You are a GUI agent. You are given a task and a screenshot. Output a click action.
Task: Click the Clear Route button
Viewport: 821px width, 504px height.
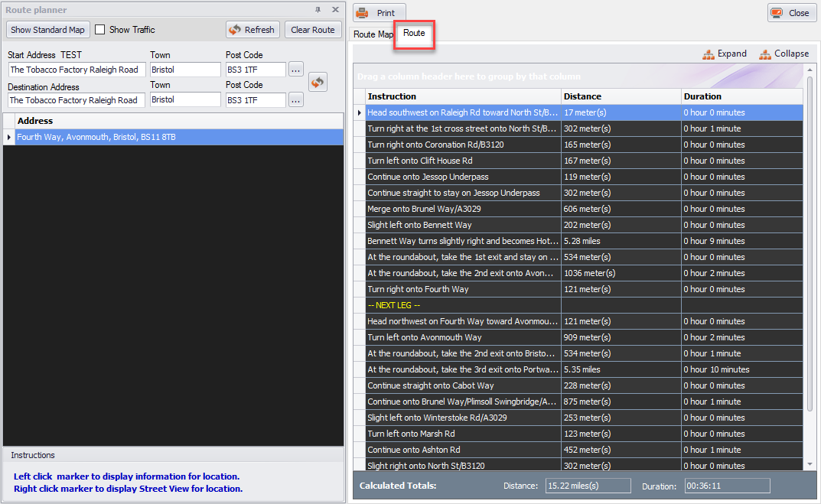point(313,30)
